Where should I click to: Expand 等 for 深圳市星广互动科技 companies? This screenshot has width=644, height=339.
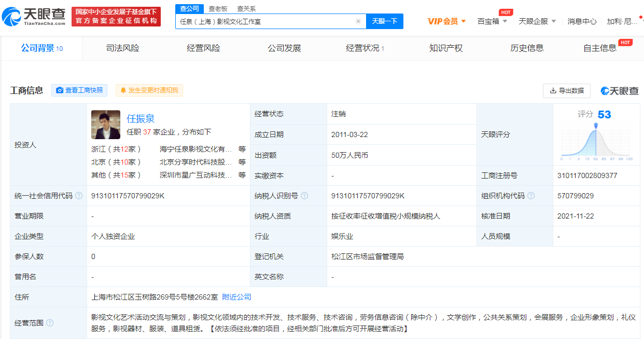[242, 175]
